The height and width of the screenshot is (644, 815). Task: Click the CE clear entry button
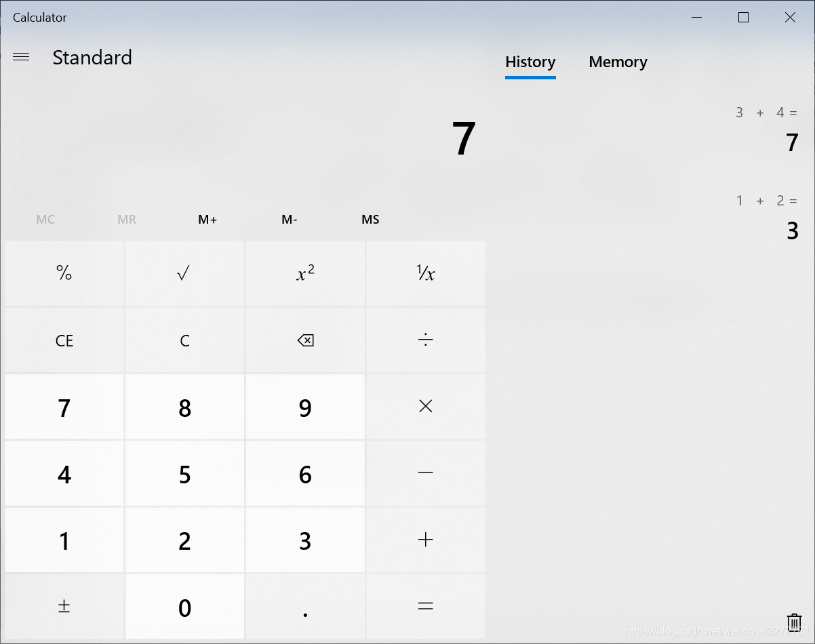click(x=64, y=340)
